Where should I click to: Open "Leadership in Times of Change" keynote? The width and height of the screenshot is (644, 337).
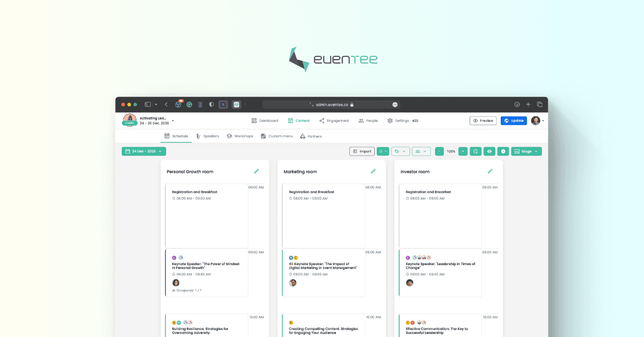pos(440,273)
